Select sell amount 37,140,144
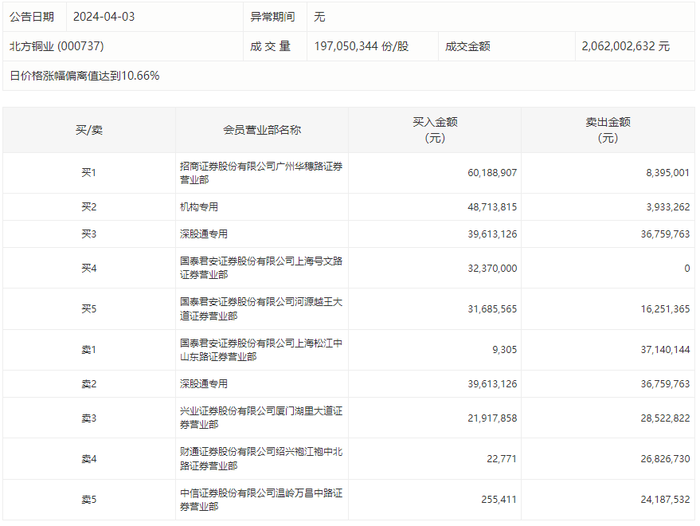Screen dimensions: 700x526 pyautogui.click(x=665, y=350)
